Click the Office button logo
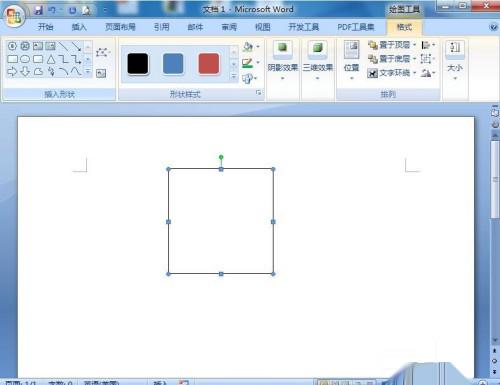 pyautogui.click(x=14, y=15)
